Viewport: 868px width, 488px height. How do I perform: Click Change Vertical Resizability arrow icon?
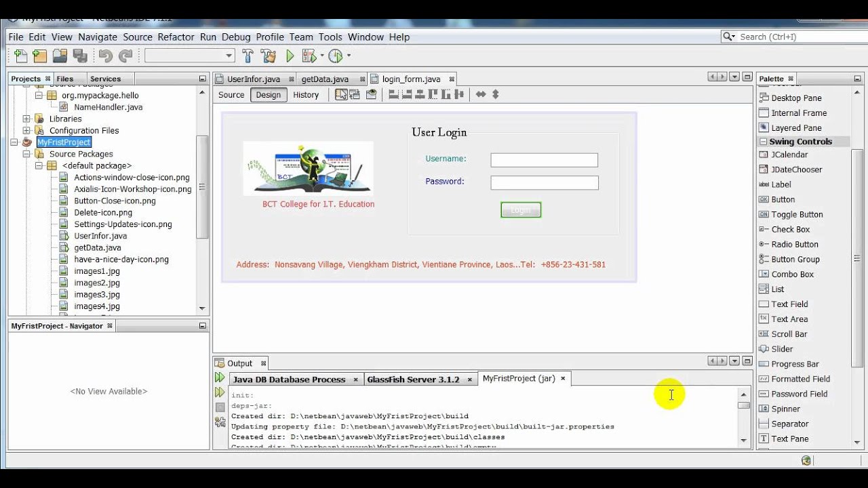pos(495,95)
